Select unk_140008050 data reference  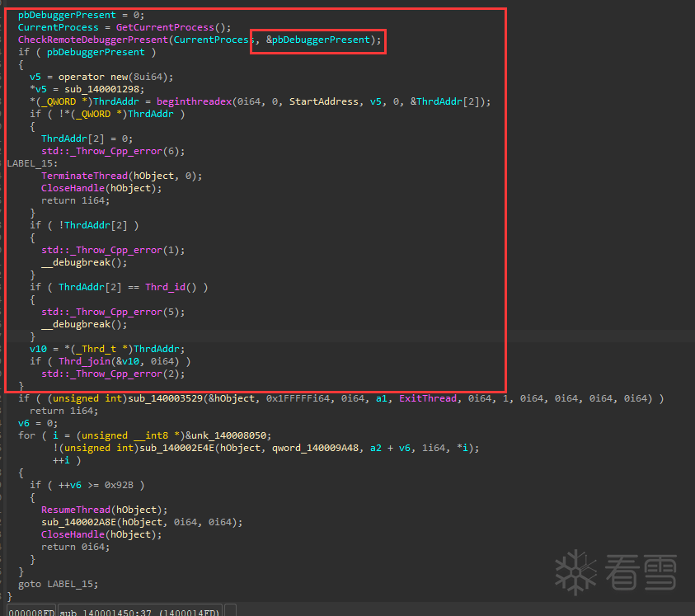(x=228, y=436)
